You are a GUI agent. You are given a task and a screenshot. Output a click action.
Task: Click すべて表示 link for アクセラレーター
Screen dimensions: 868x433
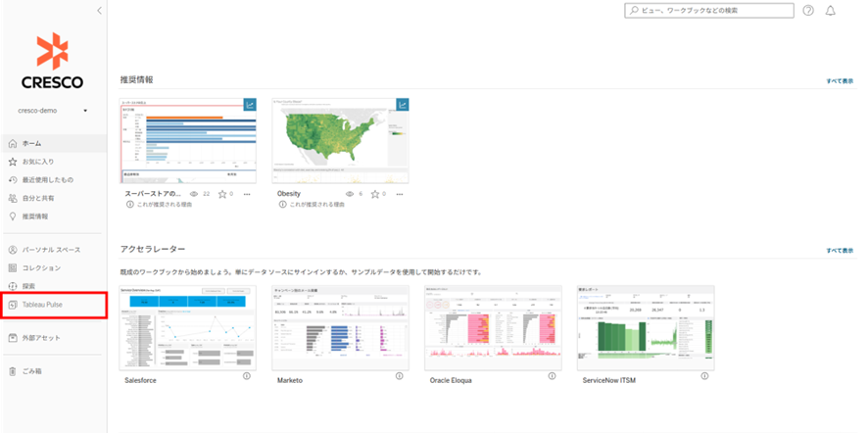840,251
